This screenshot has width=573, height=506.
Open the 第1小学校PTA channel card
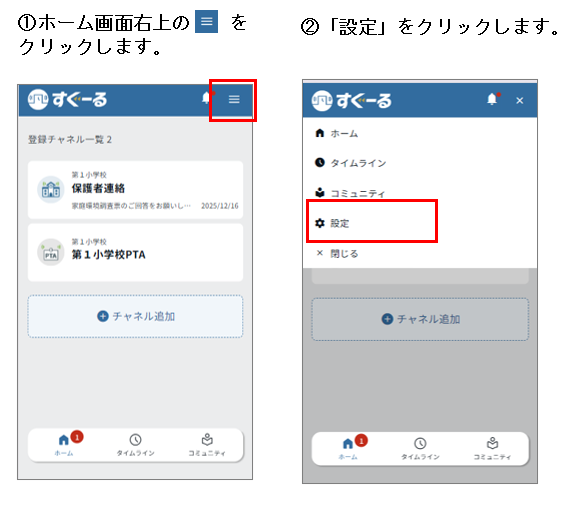coord(136,253)
